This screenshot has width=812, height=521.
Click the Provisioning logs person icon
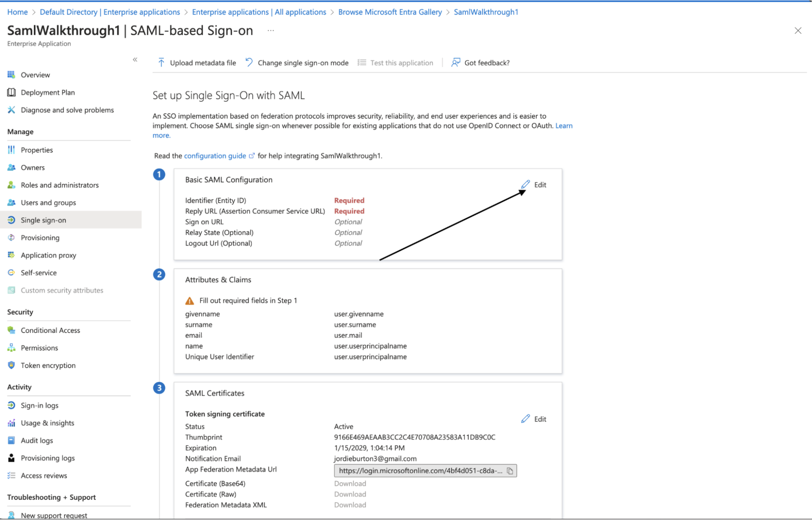tap(11, 458)
